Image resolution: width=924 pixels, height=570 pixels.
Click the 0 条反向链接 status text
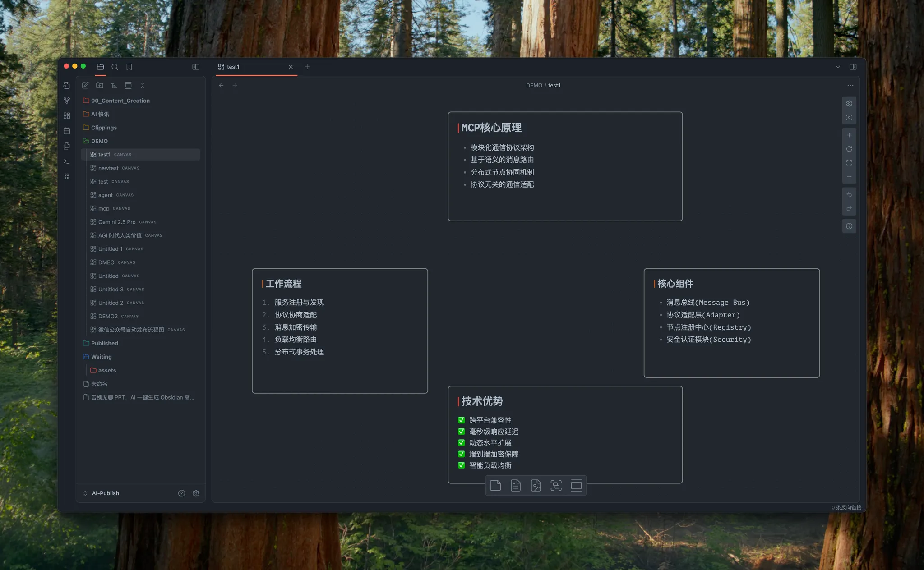pos(846,507)
